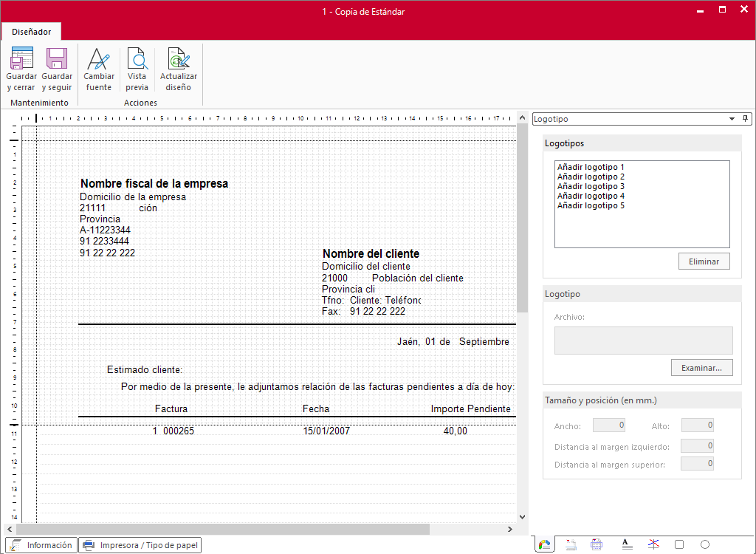Select Añadir logotipo 5 in list
This screenshot has height=554, width=756.
[x=591, y=205]
